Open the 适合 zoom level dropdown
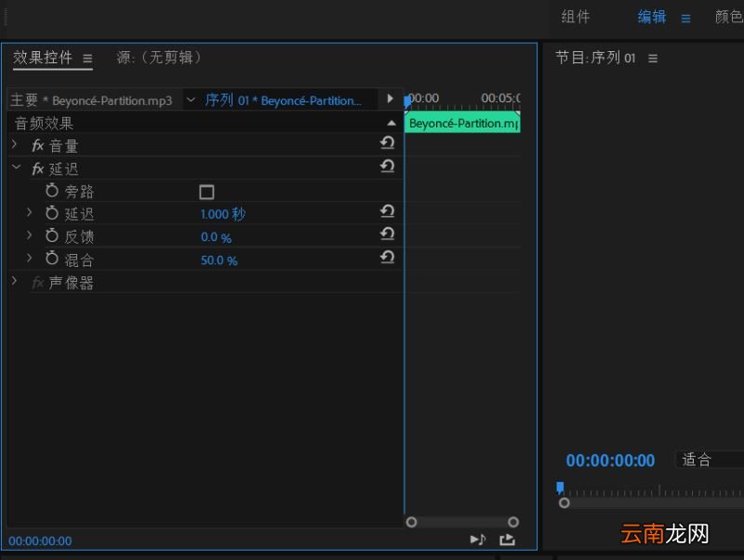744x560 pixels. tap(710, 460)
